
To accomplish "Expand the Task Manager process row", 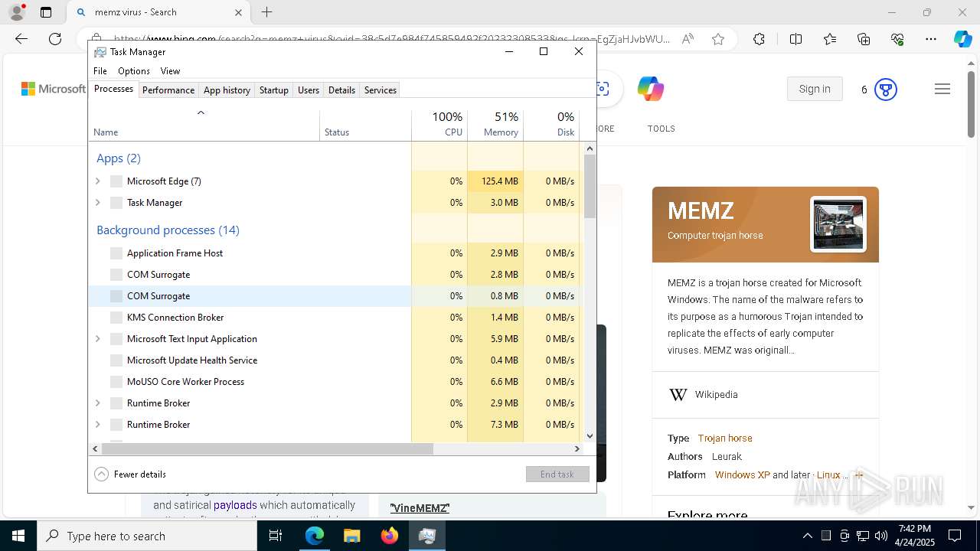I will click(97, 203).
